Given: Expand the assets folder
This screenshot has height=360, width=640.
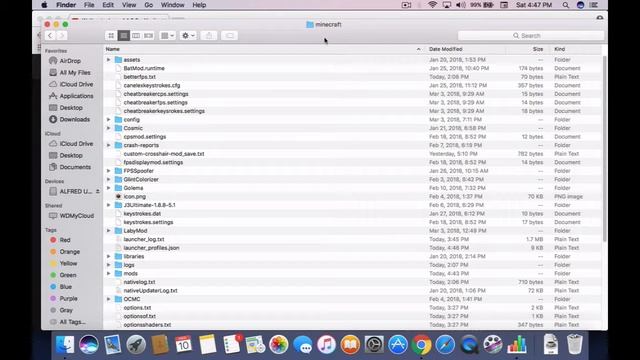Looking at the screenshot, I should pyautogui.click(x=109, y=60).
